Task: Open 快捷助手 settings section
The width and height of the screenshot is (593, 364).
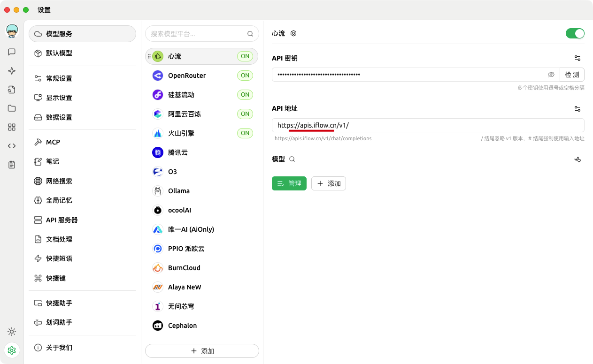Action: click(x=82, y=303)
